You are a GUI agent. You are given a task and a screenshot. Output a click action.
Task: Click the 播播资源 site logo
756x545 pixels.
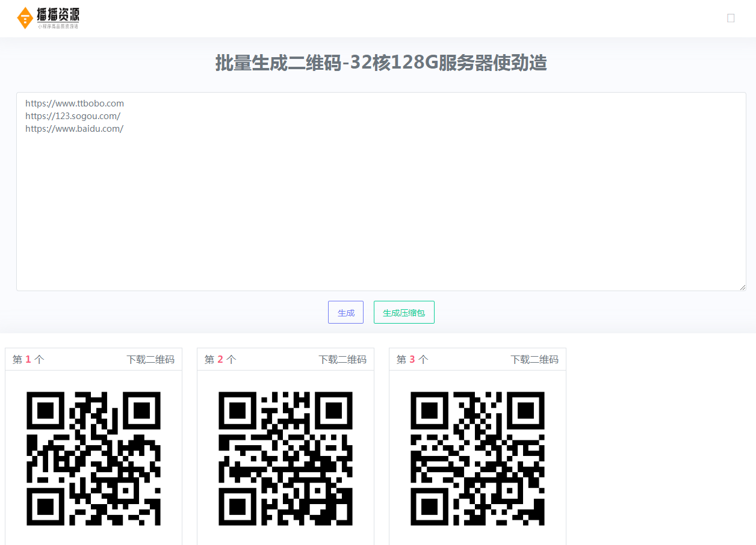pyautogui.click(x=48, y=18)
